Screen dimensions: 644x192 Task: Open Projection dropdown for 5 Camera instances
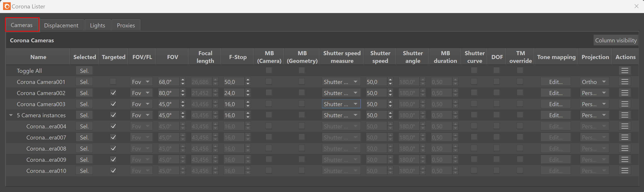[594, 115]
